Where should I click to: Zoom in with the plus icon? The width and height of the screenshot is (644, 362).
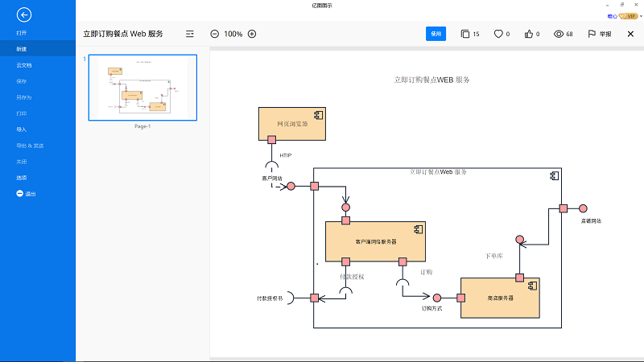click(252, 34)
